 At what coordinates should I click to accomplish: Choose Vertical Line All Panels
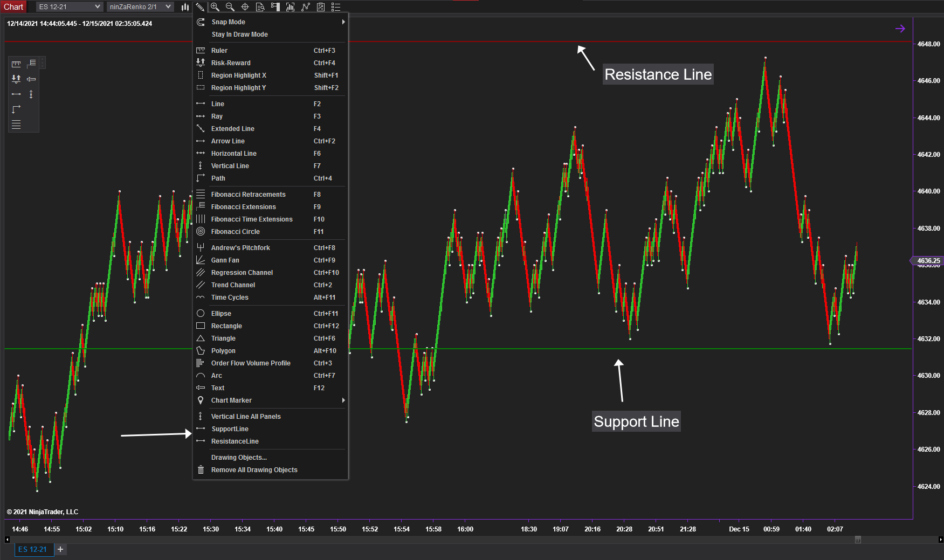271,417
